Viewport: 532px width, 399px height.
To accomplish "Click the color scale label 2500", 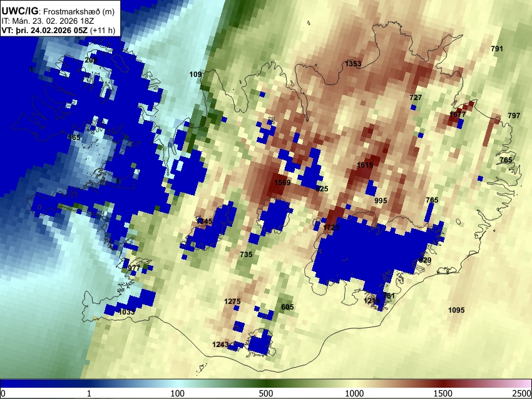I will [522, 393].
